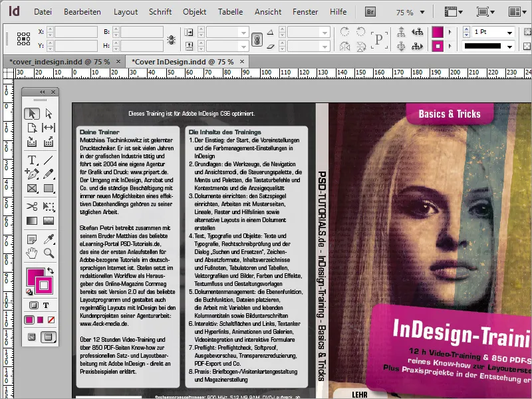Open the zoom level 75 % dropdown
Screen dimensions: 532x399
422,12
